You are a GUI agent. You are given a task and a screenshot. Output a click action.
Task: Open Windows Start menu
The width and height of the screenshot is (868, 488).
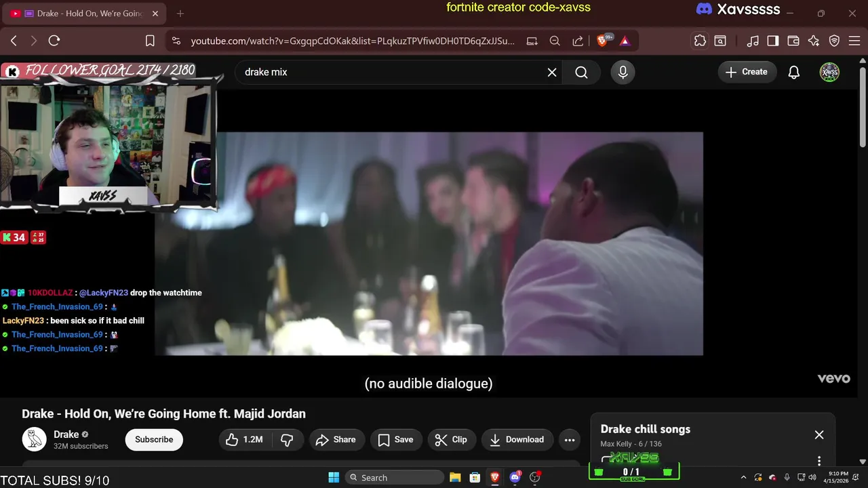click(x=334, y=477)
